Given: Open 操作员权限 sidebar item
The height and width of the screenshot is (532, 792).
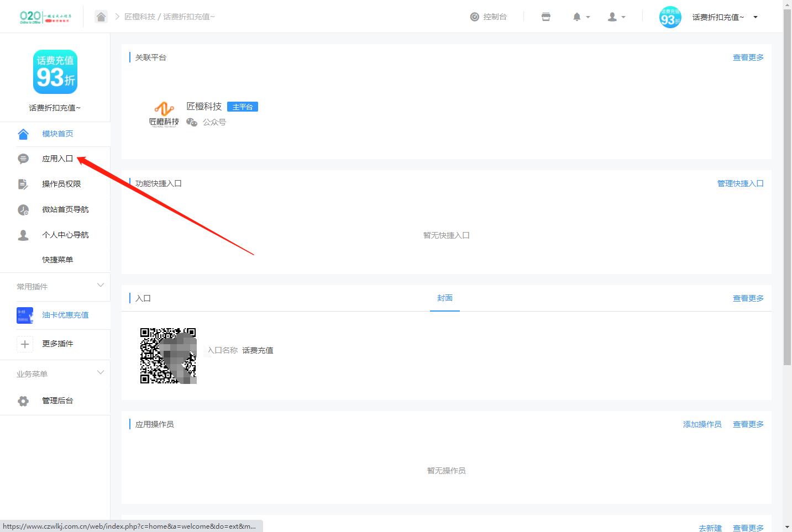Looking at the screenshot, I should click(61, 184).
